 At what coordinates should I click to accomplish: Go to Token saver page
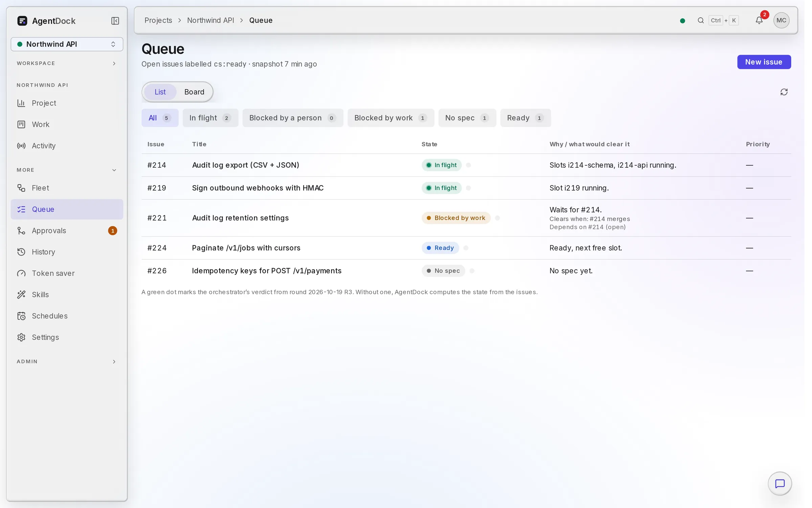coord(67,273)
